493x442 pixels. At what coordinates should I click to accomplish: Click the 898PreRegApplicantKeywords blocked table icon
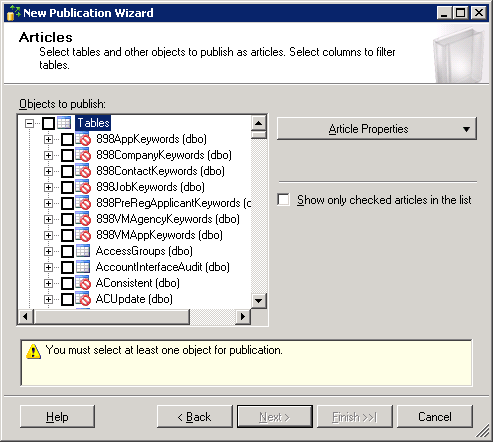(83, 203)
